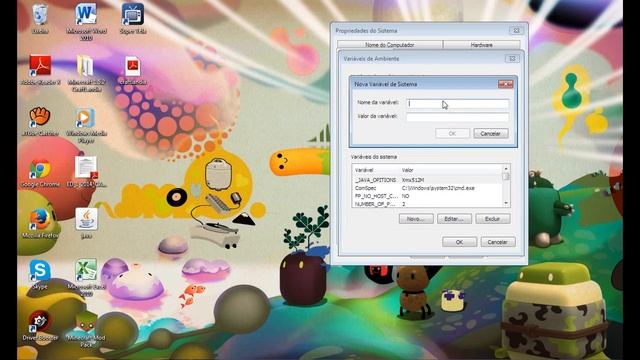The width and height of the screenshot is (640, 360).
Task: Open the Minecraft 1.5.2 folder icon
Action: [x=86, y=72]
